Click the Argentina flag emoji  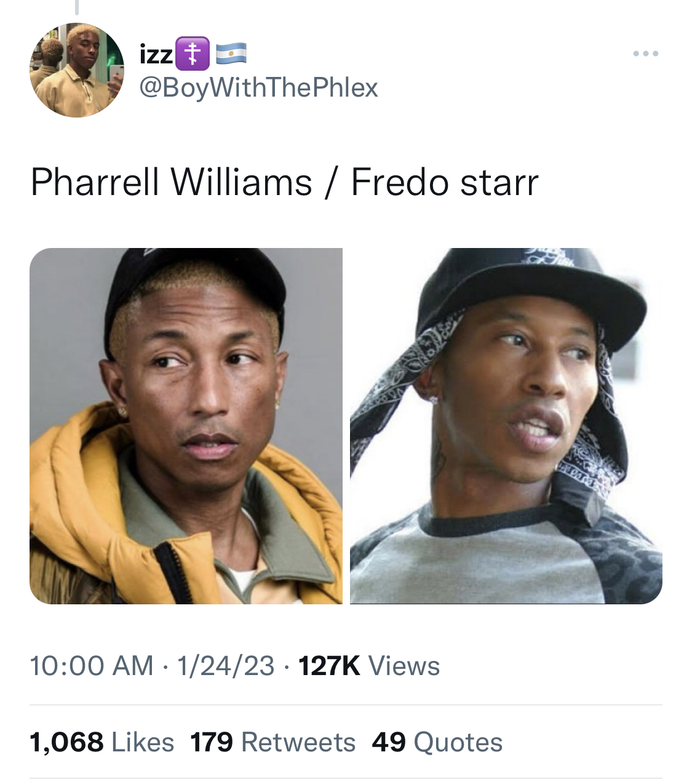click(x=231, y=54)
